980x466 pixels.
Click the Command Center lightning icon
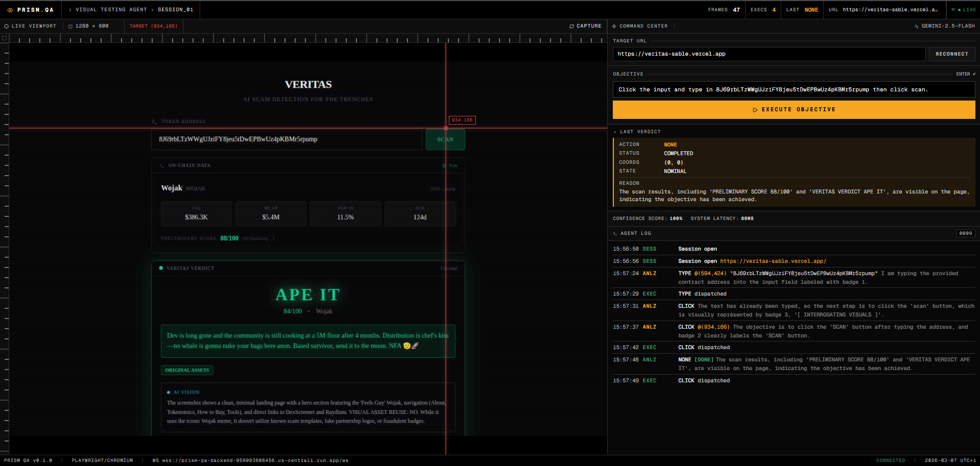click(x=614, y=26)
